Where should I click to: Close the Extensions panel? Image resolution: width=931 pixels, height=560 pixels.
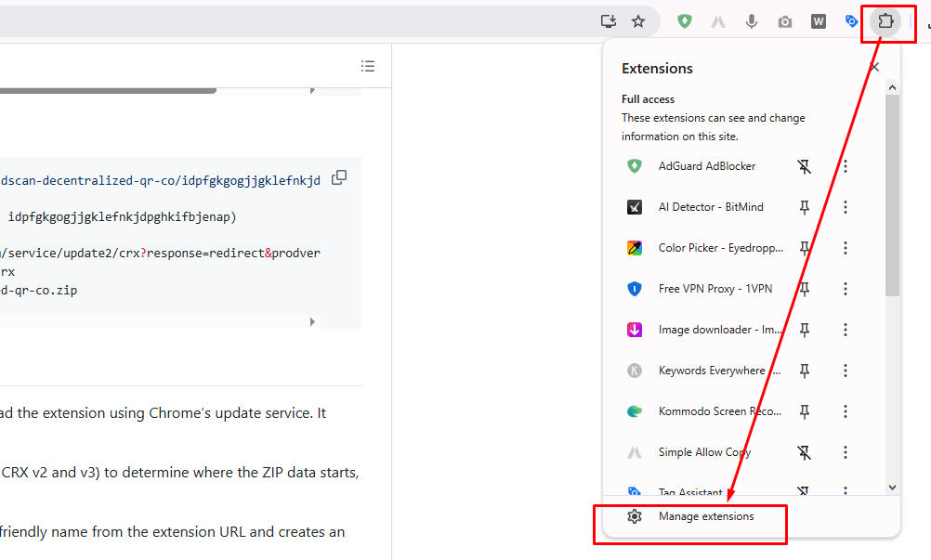pos(873,66)
